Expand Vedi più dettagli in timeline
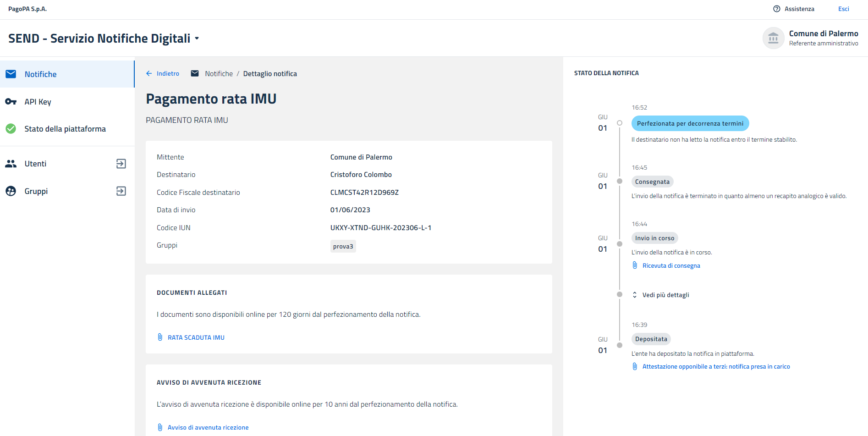This screenshot has width=868, height=436. (x=665, y=295)
